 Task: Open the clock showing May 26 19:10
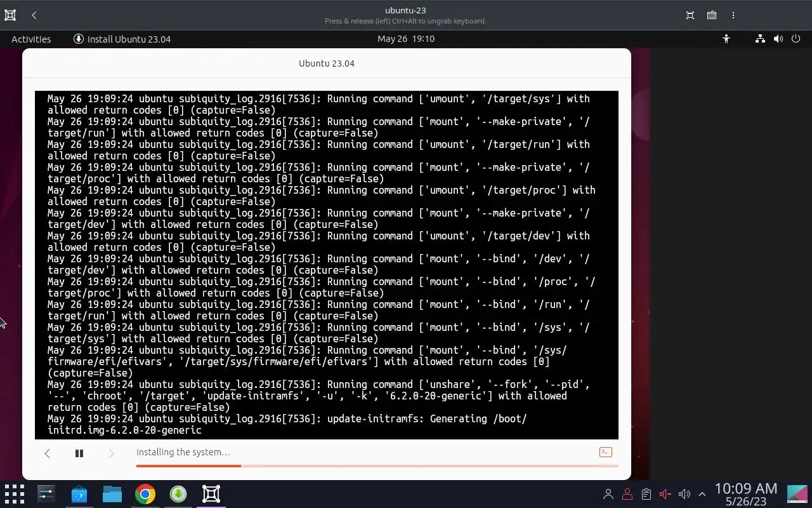click(x=406, y=39)
